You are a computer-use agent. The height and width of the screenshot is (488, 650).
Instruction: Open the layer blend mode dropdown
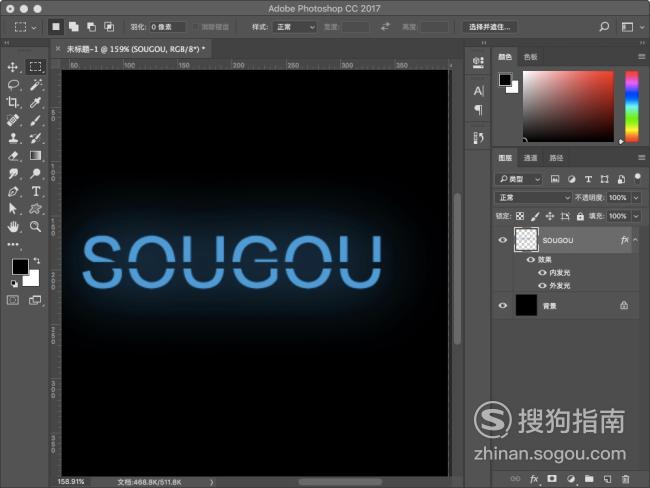pos(533,198)
